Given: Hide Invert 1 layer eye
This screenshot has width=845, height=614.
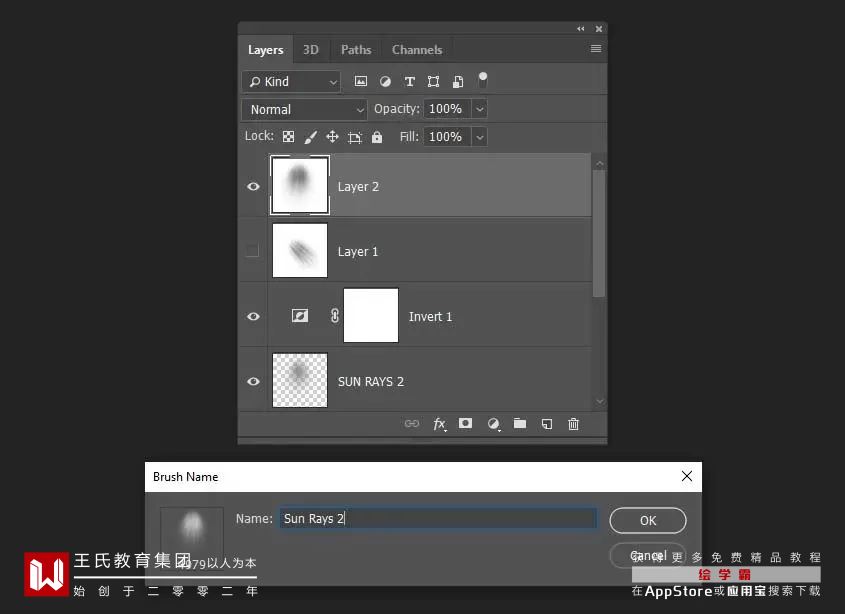Looking at the screenshot, I should click(253, 316).
